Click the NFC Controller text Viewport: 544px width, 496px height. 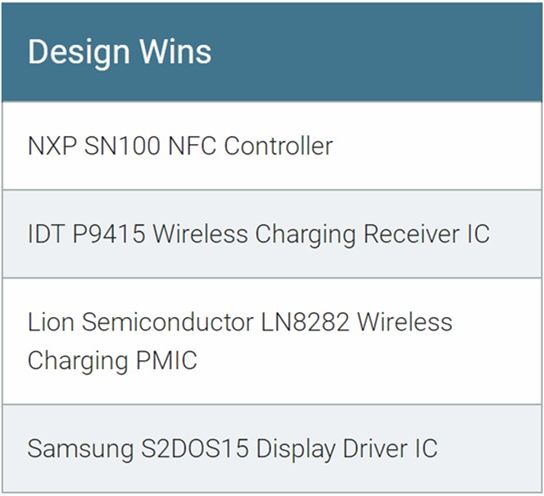point(250,146)
